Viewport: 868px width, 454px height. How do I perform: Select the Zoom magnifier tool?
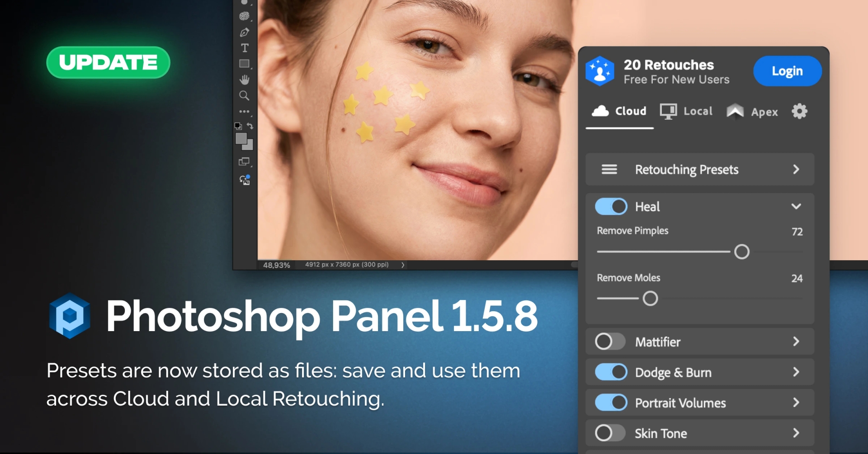(x=244, y=95)
